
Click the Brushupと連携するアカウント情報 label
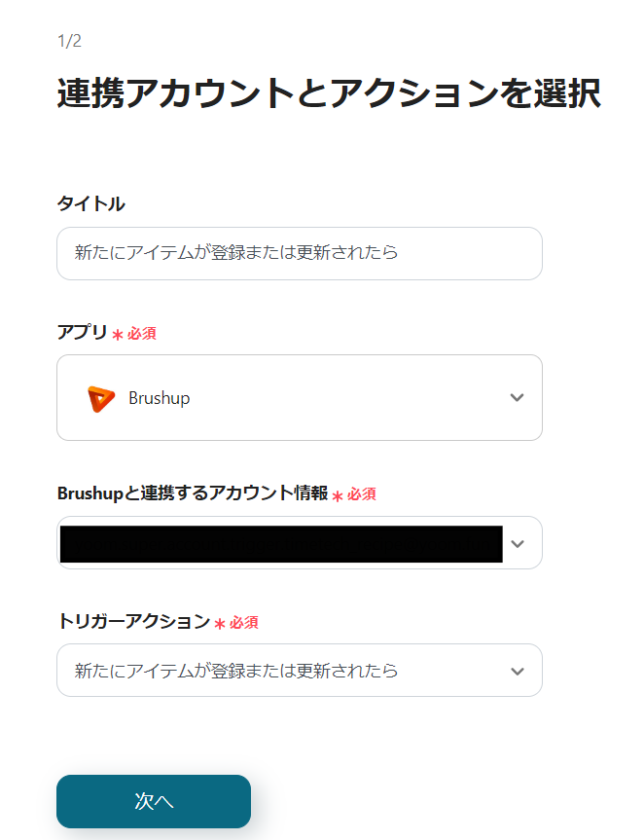point(193,493)
